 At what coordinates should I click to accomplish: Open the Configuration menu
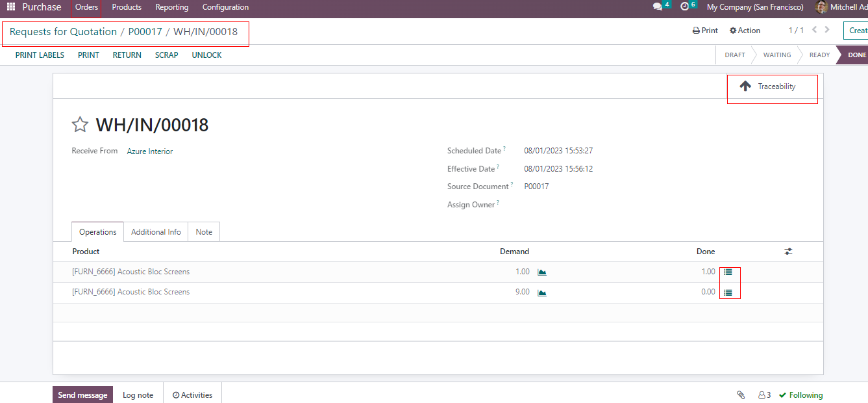click(x=225, y=7)
